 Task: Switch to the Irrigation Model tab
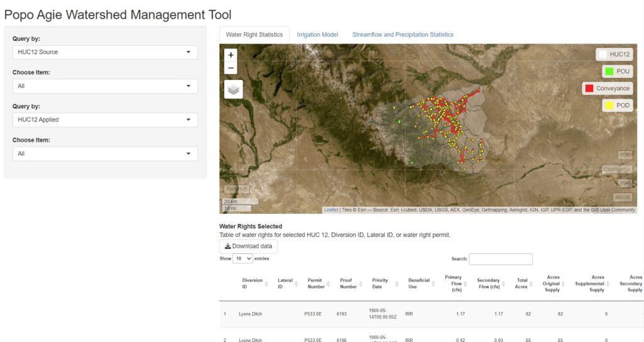[317, 35]
